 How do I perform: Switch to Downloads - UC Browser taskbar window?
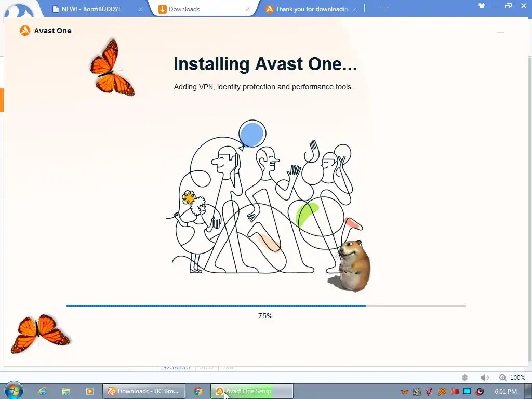(144, 391)
